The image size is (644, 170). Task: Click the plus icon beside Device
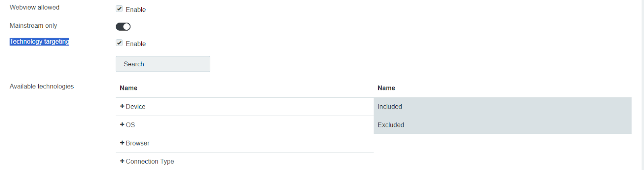tap(122, 107)
